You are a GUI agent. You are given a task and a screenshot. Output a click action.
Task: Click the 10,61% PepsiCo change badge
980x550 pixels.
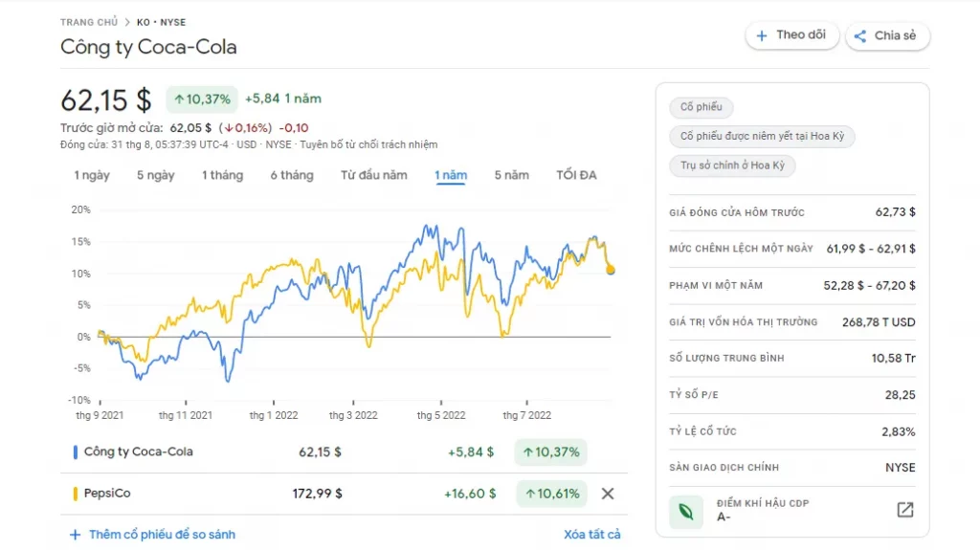[552, 494]
